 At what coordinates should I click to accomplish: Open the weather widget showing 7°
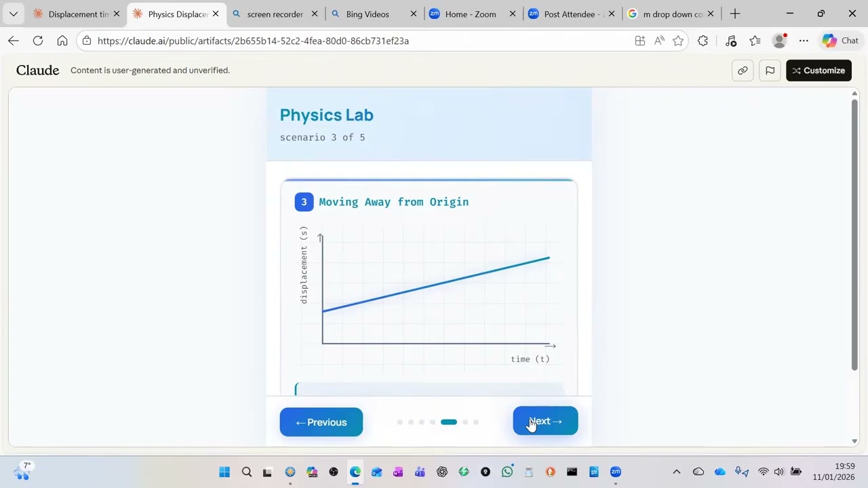[x=22, y=471]
